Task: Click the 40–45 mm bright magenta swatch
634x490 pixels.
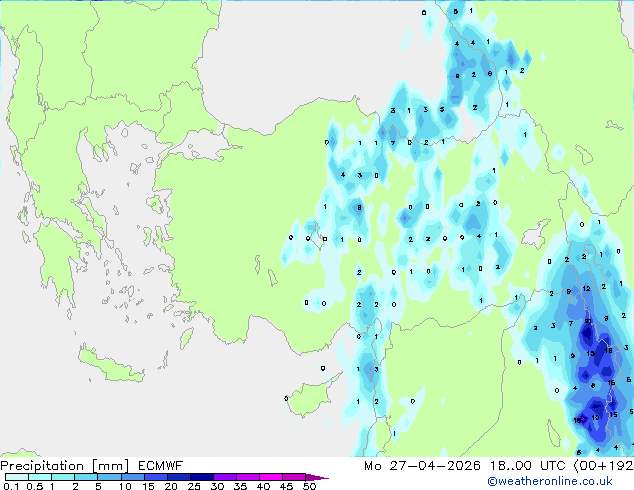Action: (x=271, y=477)
